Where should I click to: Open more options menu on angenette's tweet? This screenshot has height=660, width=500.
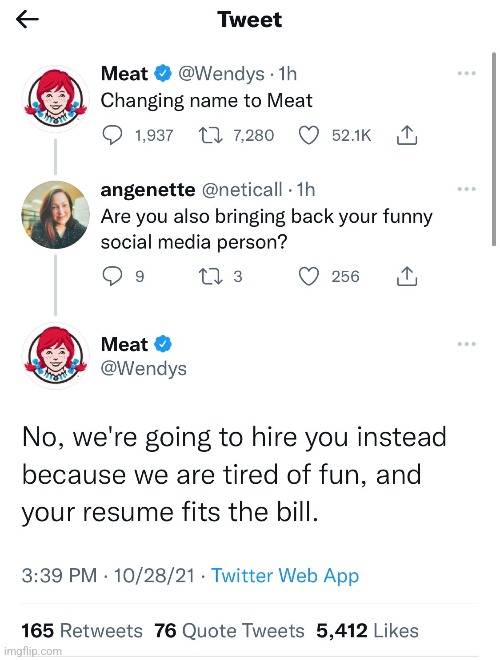point(467,189)
